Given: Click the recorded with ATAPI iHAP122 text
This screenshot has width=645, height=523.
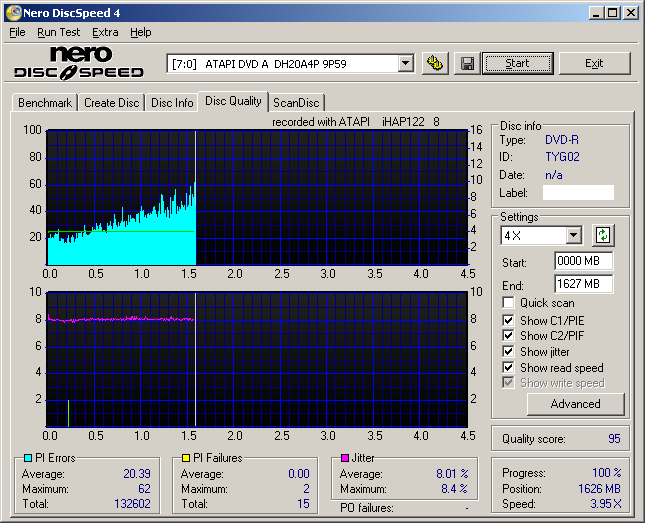Looking at the screenshot, I should pos(356,122).
